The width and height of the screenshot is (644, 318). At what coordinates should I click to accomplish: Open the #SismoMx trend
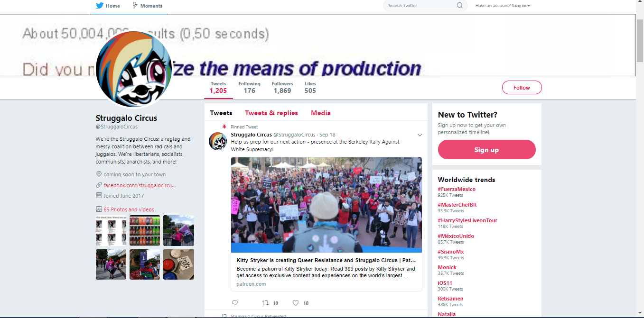pyautogui.click(x=451, y=252)
